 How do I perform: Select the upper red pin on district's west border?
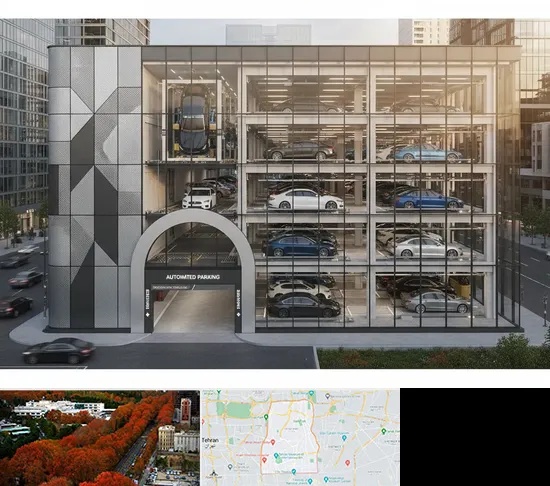tap(273, 442)
